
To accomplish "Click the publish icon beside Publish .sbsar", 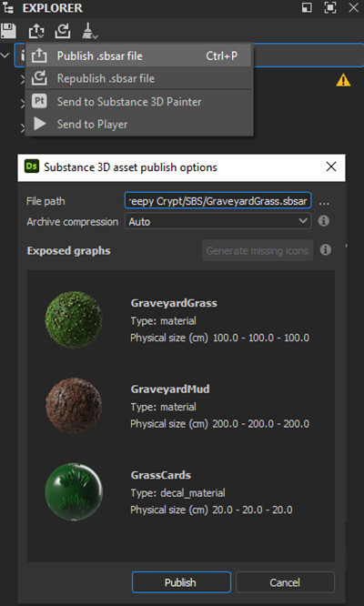I will tap(39, 56).
